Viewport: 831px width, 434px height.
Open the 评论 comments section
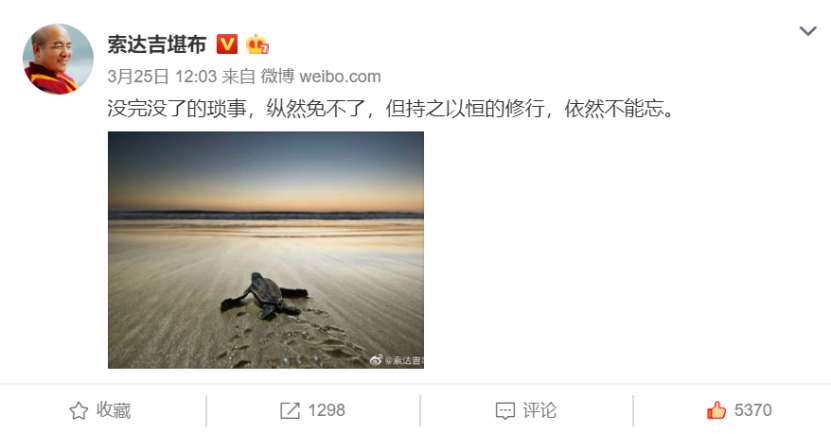[526, 411]
